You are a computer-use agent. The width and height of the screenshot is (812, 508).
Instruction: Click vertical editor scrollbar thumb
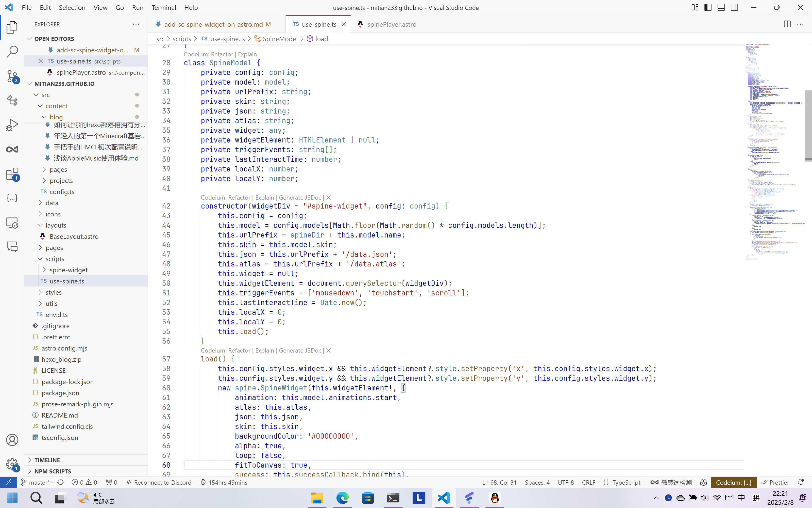(x=808, y=126)
